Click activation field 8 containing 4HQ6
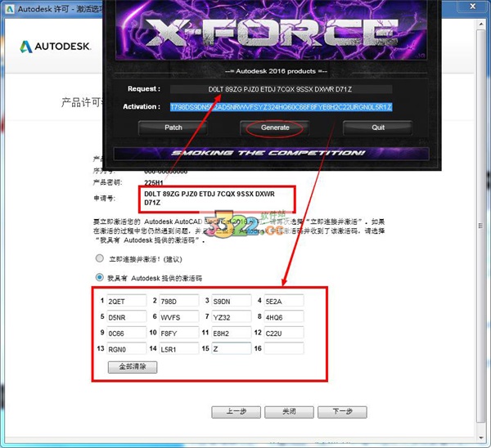491x448 pixels. coord(284,317)
